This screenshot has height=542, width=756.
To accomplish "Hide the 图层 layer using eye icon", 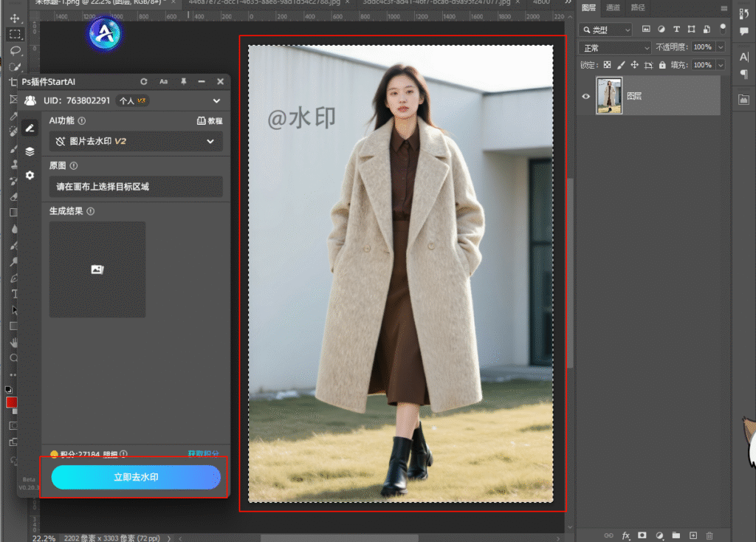I will click(586, 96).
